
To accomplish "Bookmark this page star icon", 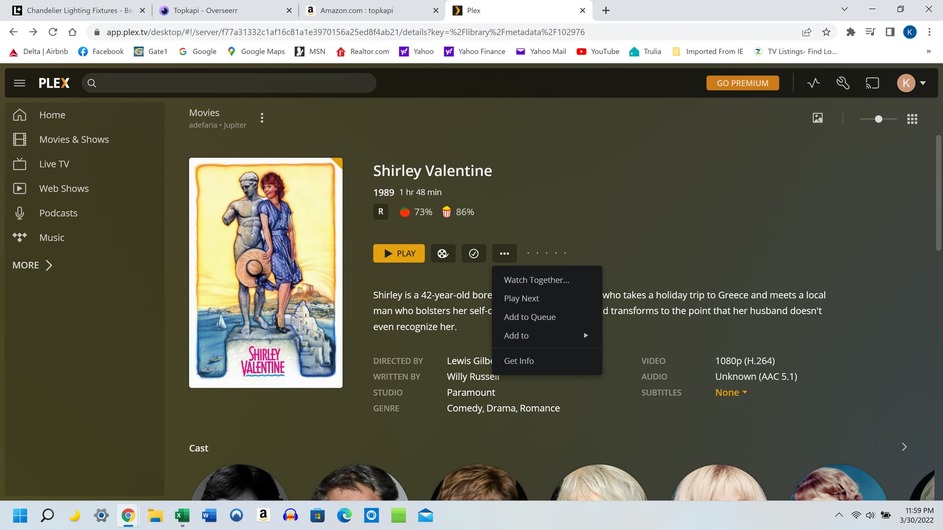I will pos(826,32).
